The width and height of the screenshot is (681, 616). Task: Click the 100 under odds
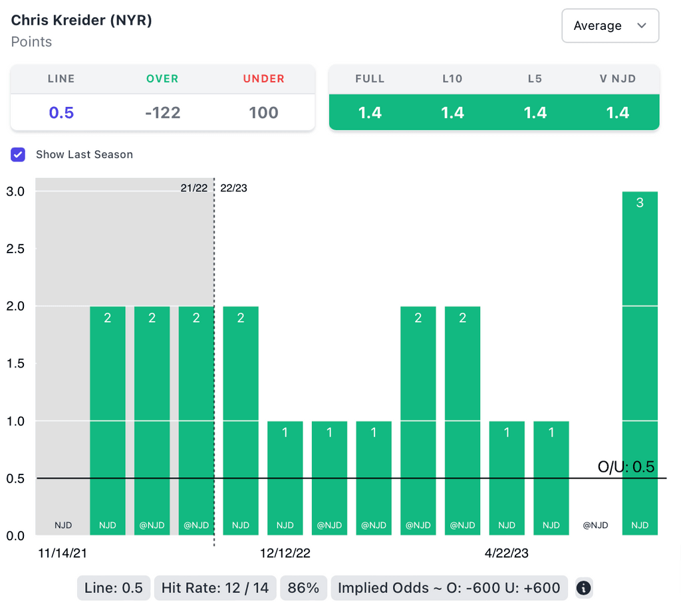point(263,112)
